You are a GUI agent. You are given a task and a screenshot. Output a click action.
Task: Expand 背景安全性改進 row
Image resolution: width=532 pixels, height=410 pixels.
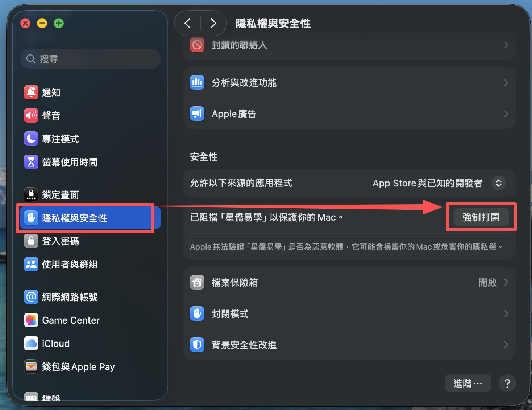coord(349,345)
